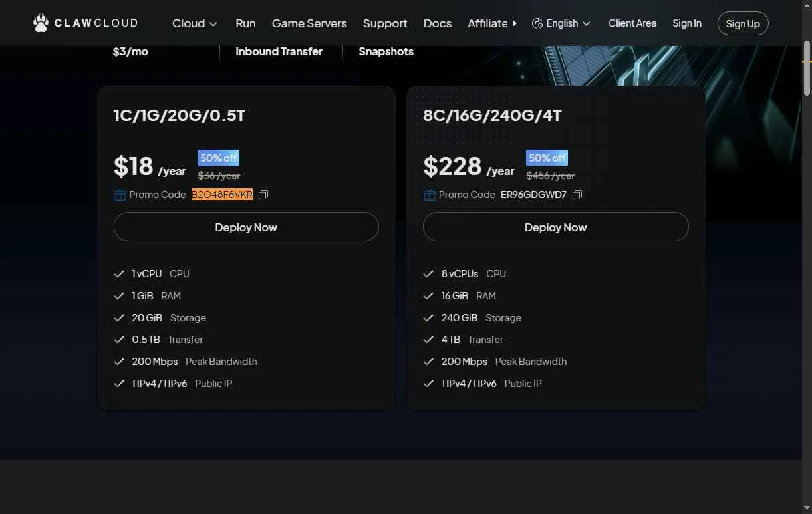
Task: Click the 50% off badge on the $18 plan
Action: pos(218,158)
